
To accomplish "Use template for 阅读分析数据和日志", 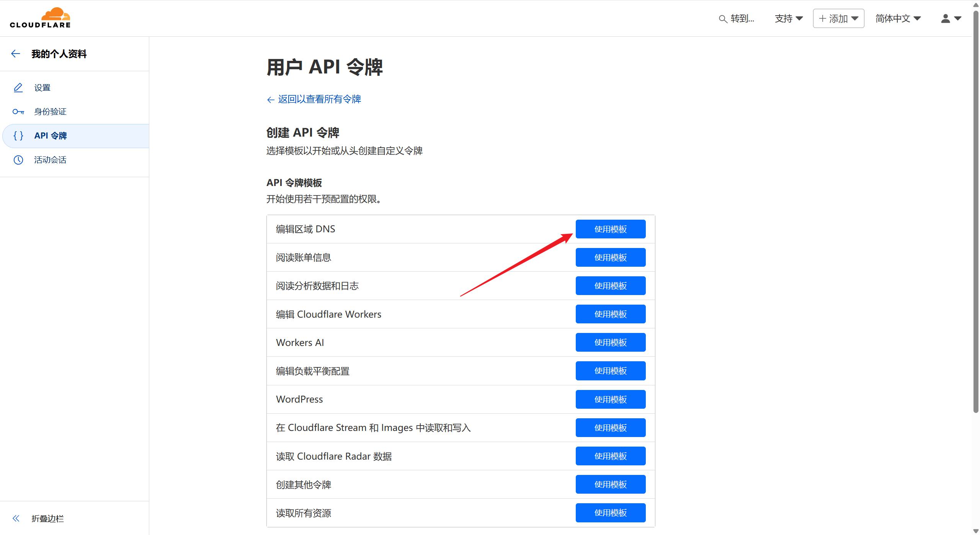I will click(611, 285).
